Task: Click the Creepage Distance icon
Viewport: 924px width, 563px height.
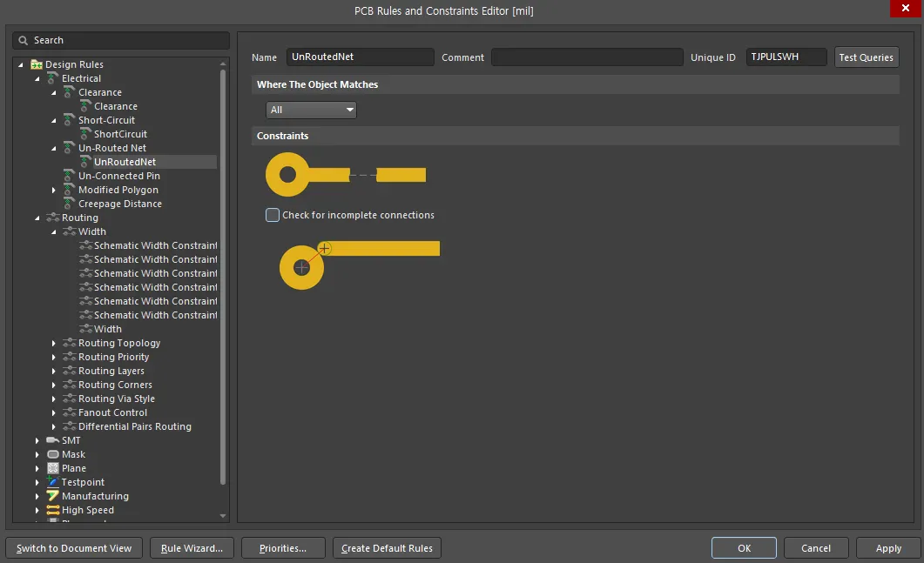Action: (70, 204)
